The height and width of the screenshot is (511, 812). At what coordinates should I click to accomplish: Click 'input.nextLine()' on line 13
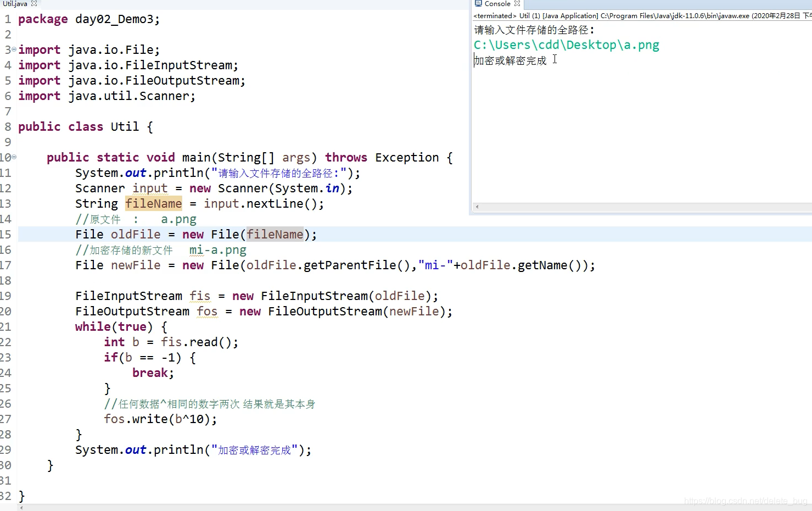click(260, 204)
